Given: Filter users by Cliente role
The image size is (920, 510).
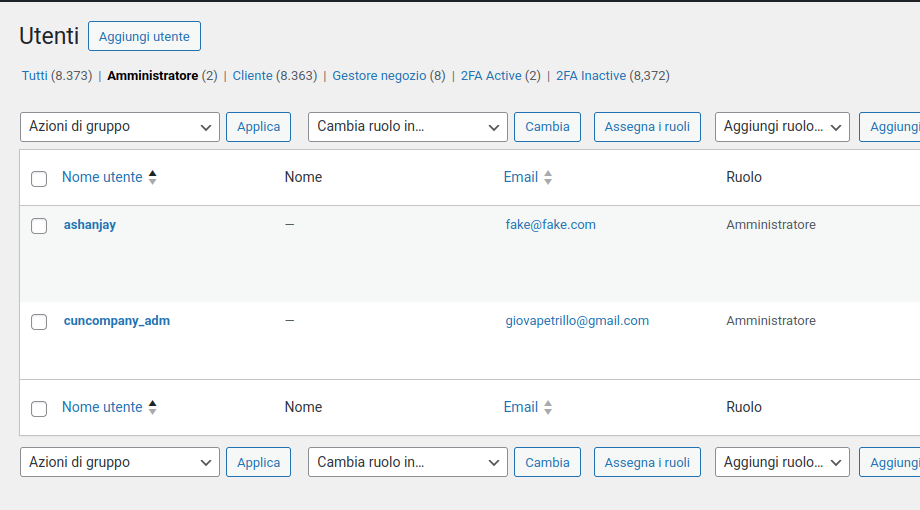Looking at the screenshot, I should [x=252, y=76].
